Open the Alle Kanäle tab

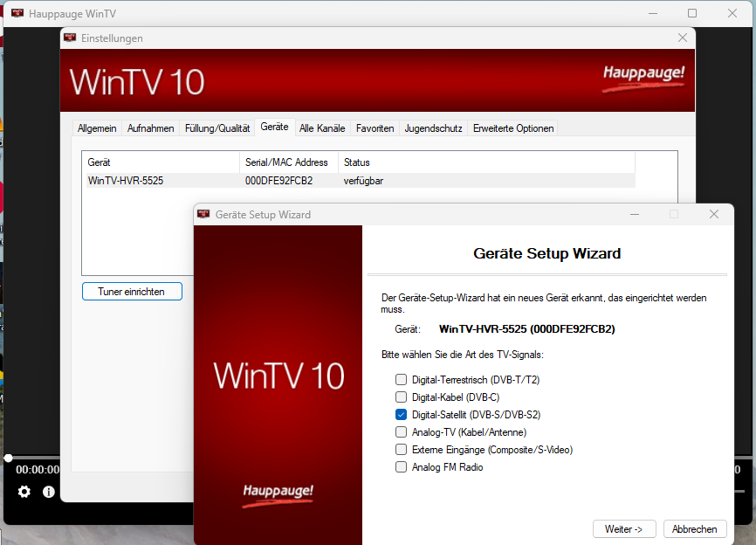(x=322, y=128)
